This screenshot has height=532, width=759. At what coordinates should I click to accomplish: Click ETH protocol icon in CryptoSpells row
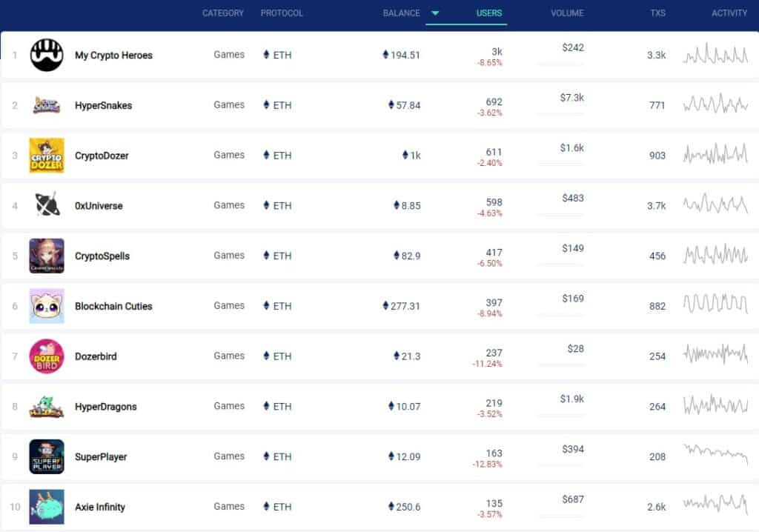(266, 255)
